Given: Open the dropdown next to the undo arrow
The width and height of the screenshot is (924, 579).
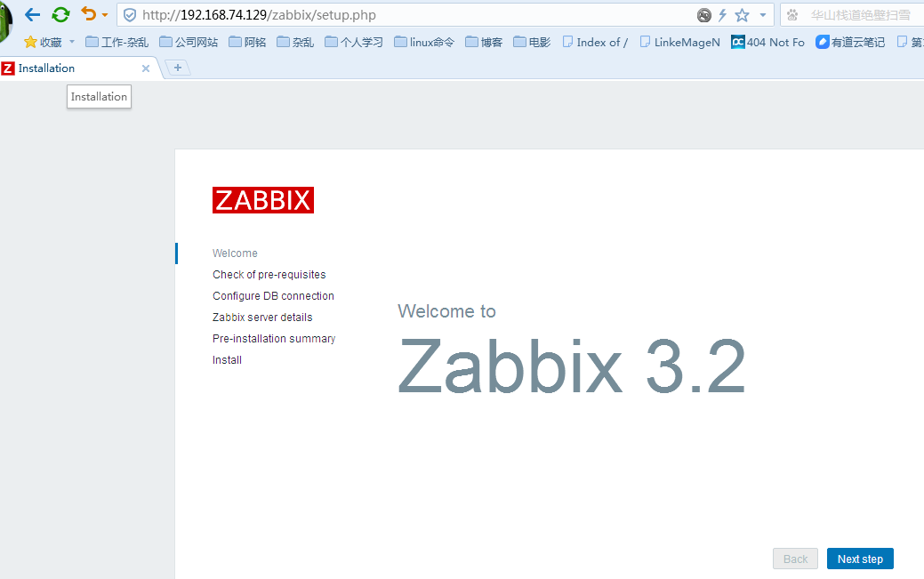Looking at the screenshot, I should pyautogui.click(x=105, y=15).
